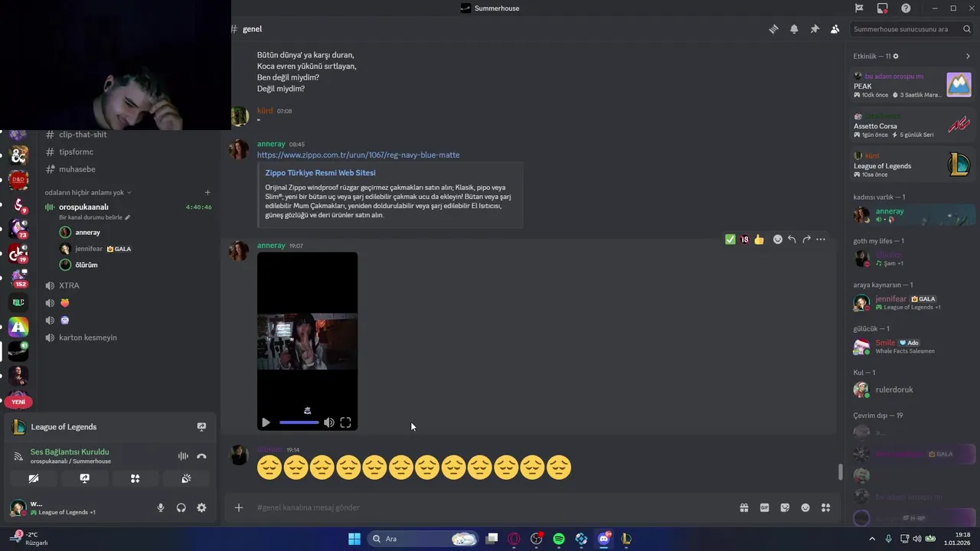Collapse the 'odaların hiçbir anlamı yok' category
Image resolution: width=980 pixels, height=551 pixels.
click(x=87, y=193)
